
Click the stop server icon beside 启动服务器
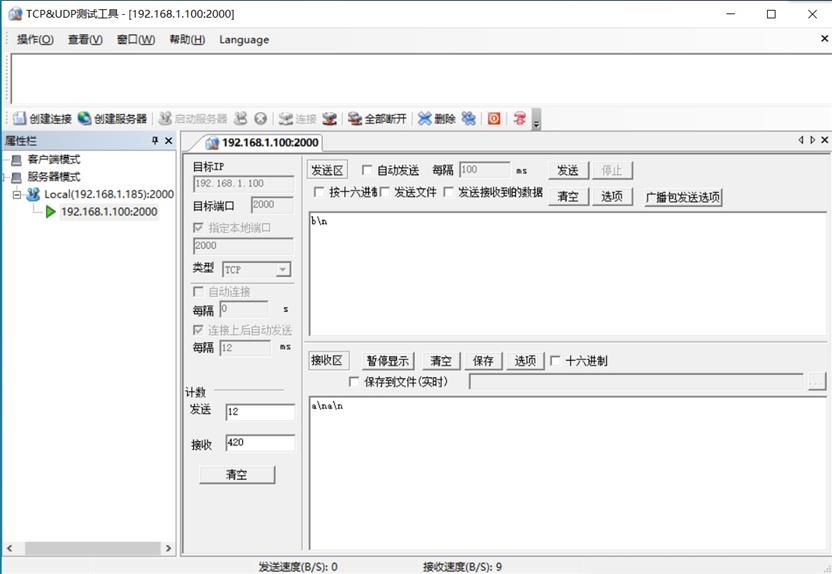point(241,118)
